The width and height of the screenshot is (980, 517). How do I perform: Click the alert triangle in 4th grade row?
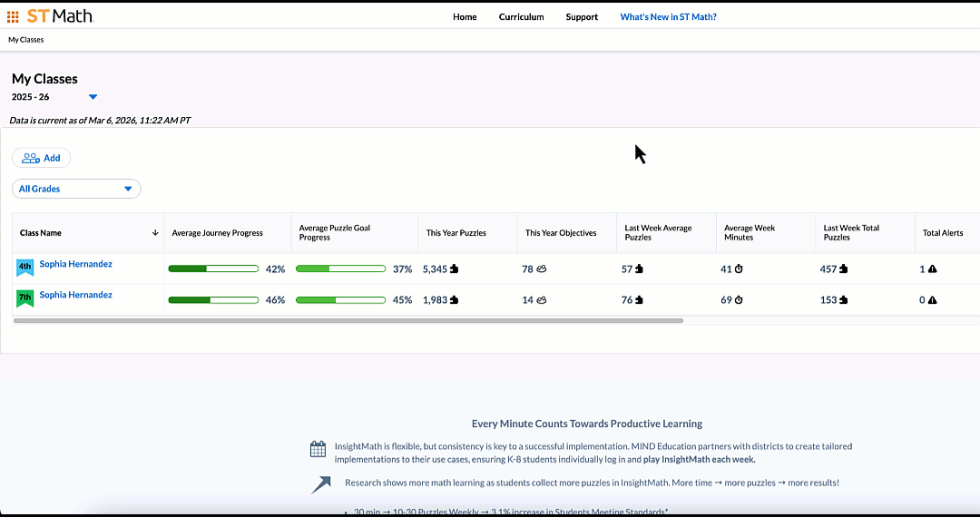933,269
